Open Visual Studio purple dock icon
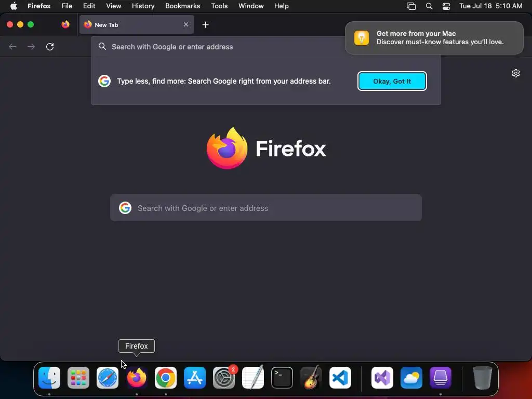 pyautogui.click(x=382, y=378)
